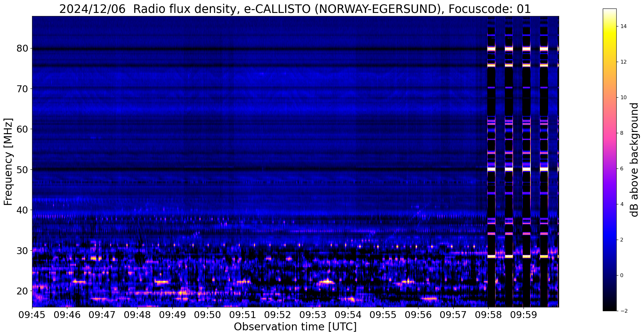This screenshot has width=644, height=336.
Task: Click the 09:46 time tick label
Action: pyautogui.click(x=67, y=315)
